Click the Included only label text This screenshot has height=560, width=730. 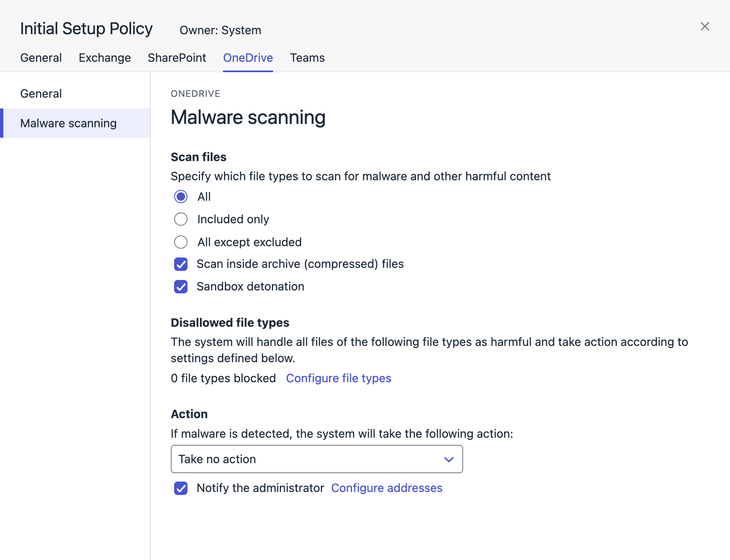(x=233, y=219)
